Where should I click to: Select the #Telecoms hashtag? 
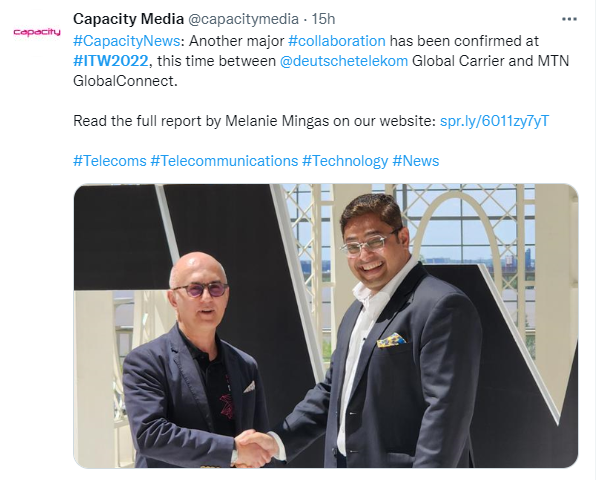[x=110, y=161]
